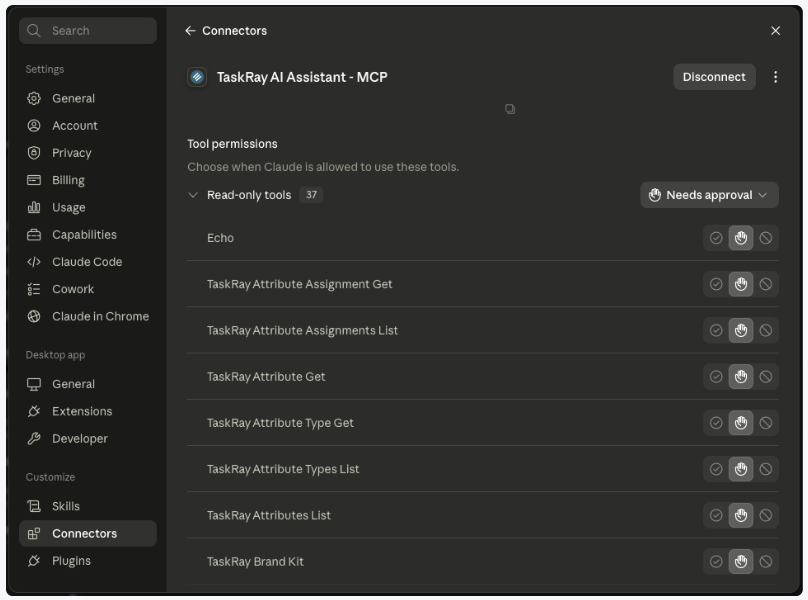808x600 pixels.
Task: Collapse the Read-only tools section
Action: pyautogui.click(x=193, y=195)
